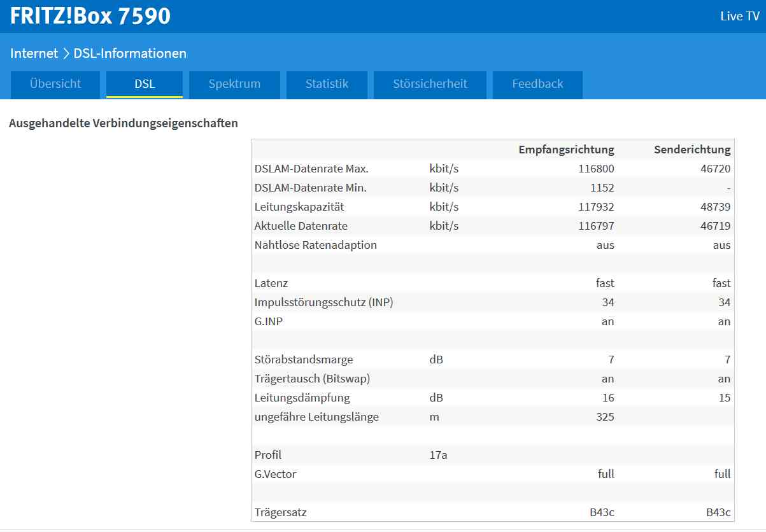This screenshot has height=532, width=766.
Task: Click the G.INP row label
Action: pos(269,321)
